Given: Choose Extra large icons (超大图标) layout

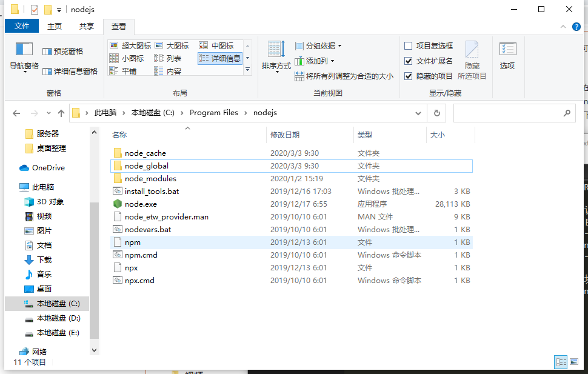Looking at the screenshot, I should point(130,46).
